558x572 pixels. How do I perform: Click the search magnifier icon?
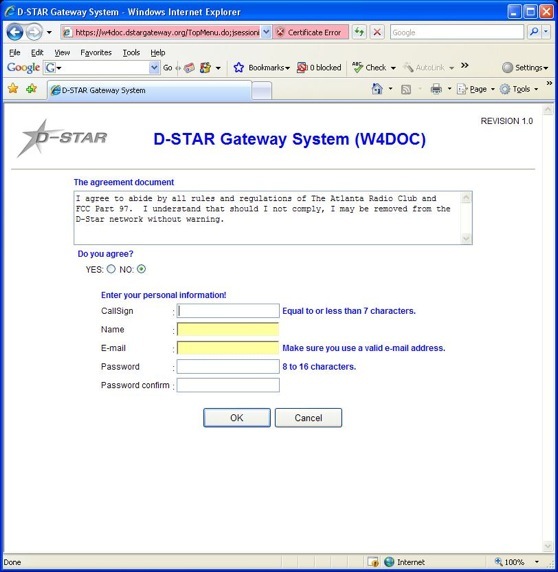534,32
